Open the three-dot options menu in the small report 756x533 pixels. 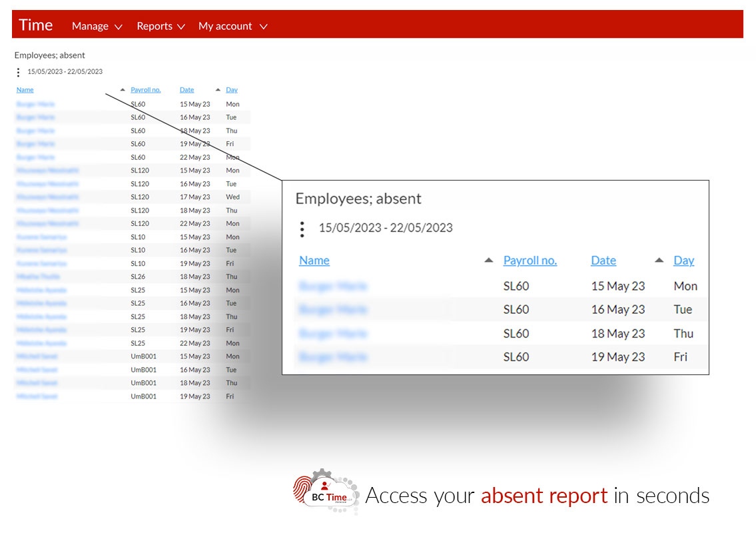point(18,72)
